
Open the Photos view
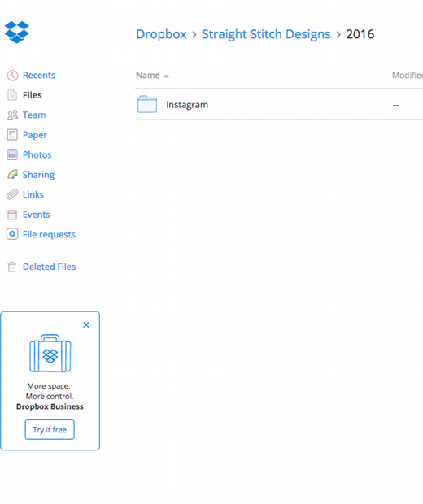[37, 155]
